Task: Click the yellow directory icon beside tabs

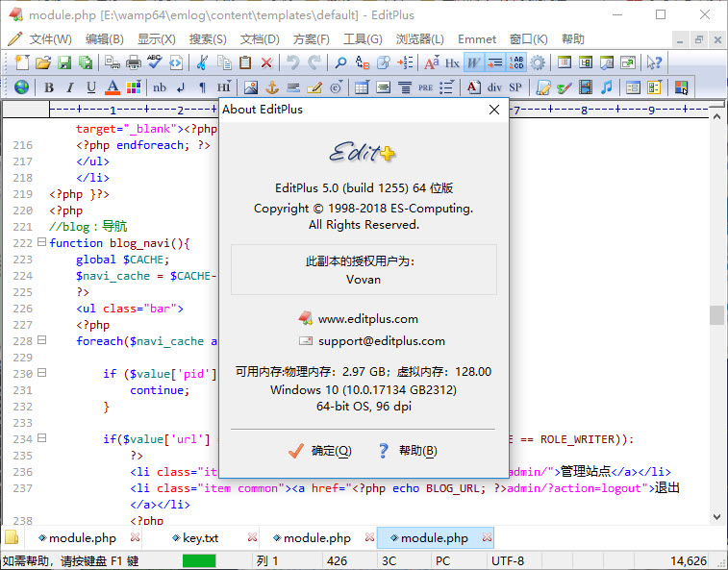Action: 12,537
